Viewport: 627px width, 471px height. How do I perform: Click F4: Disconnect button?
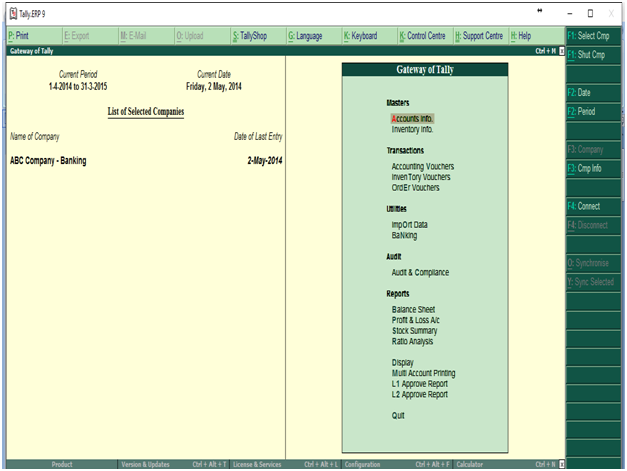coord(593,225)
